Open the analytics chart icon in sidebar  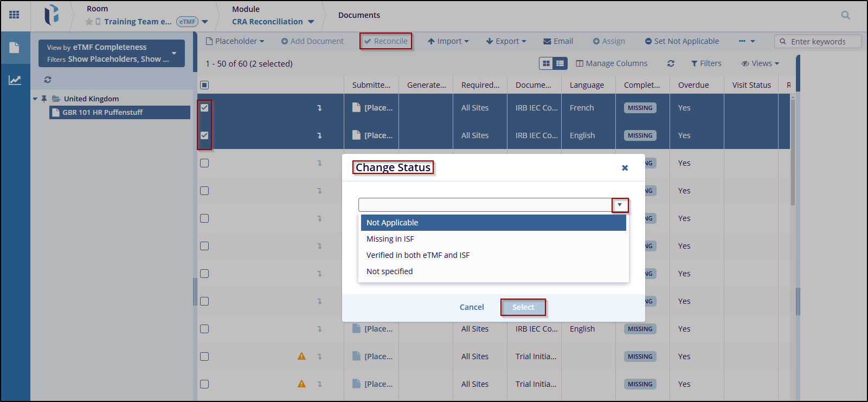[15, 80]
